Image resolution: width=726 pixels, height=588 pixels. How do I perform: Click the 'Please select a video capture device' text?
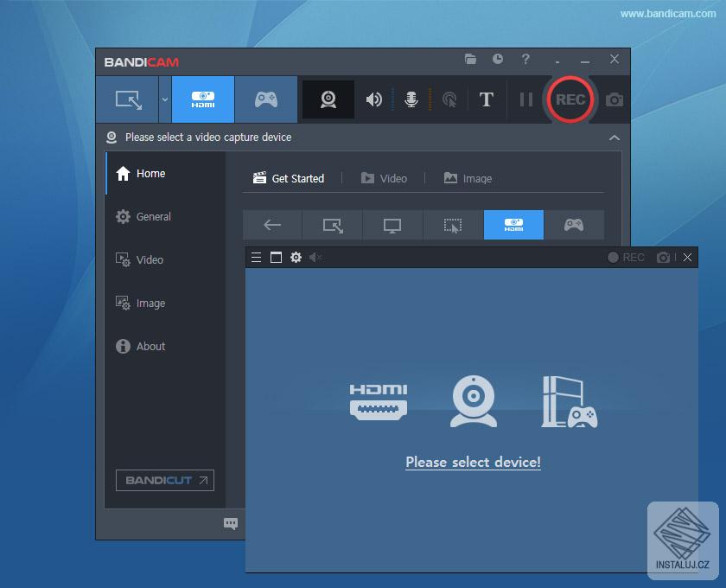pos(208,137)
